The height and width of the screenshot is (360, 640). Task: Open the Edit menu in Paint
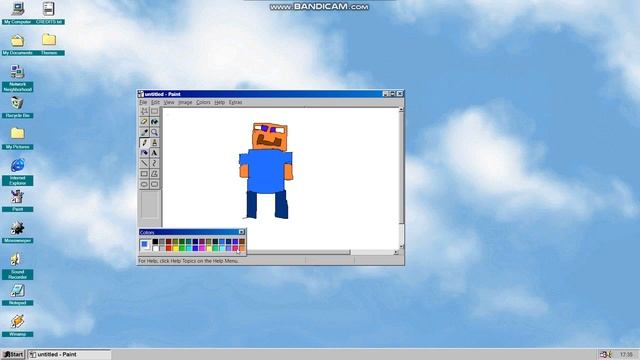click(x=155, y=102)
